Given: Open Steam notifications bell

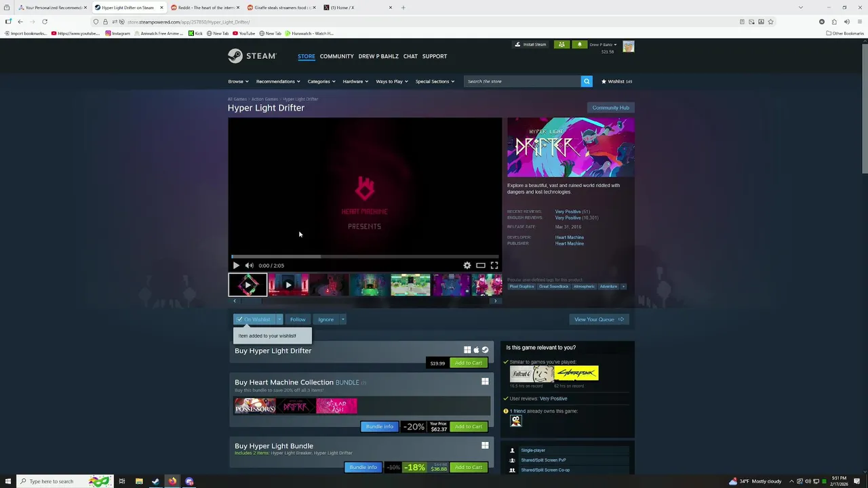Looking at the screenshot, I should point(580,45).
